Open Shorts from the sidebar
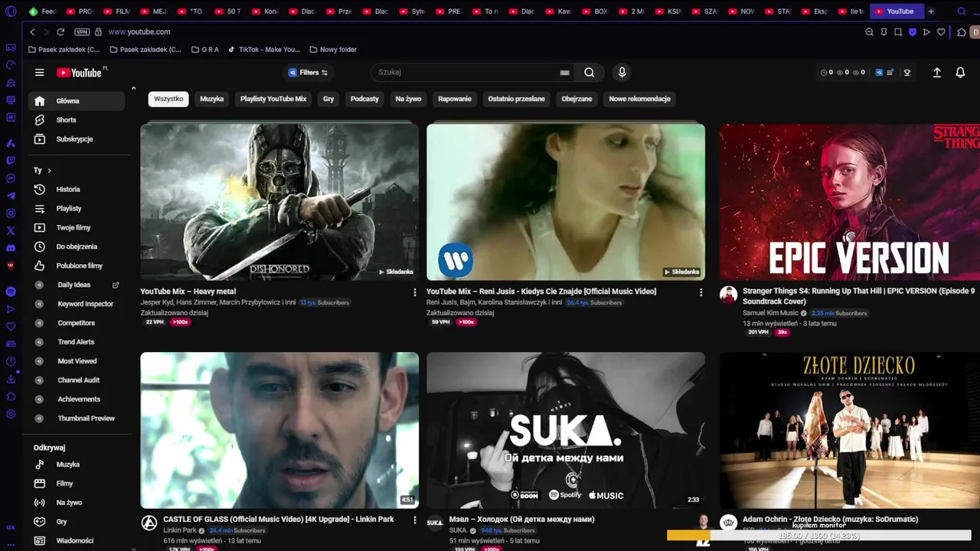Image resolution: width=980 pixels, height=551 pixels. (77, 120)
